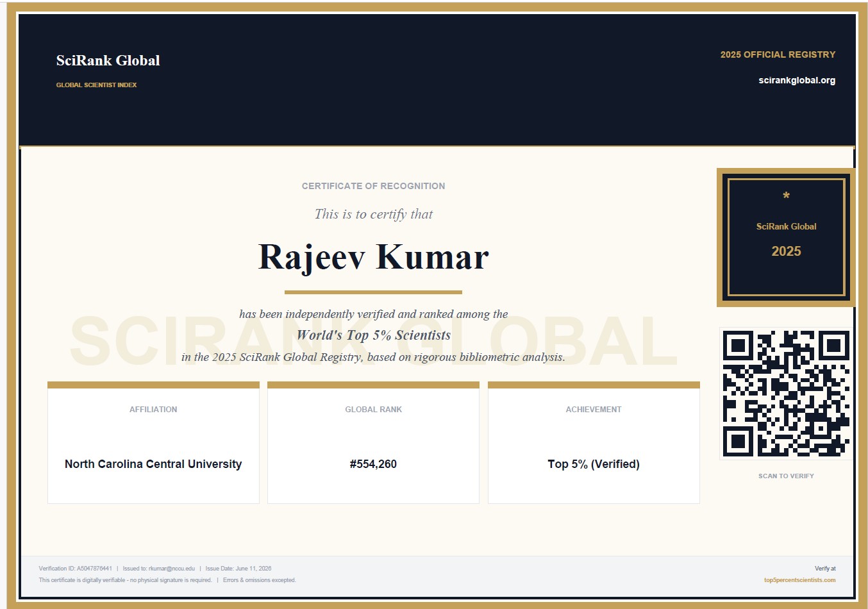Click the scirankglobal.org website text
Image resolution: width=868 pixels, height=609 pixels.
click(x=797, y=80)
